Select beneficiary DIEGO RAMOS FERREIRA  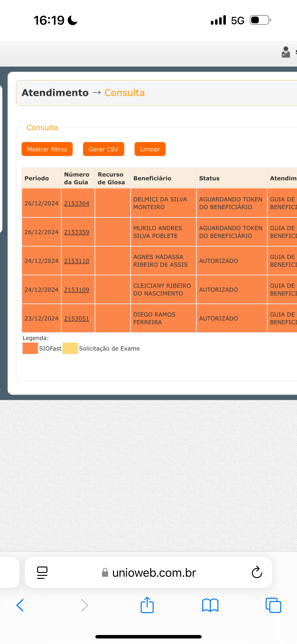click(154, 319)
